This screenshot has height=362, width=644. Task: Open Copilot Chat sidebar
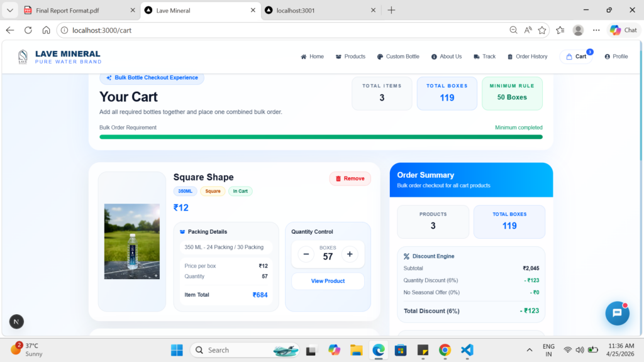(623, 30)
